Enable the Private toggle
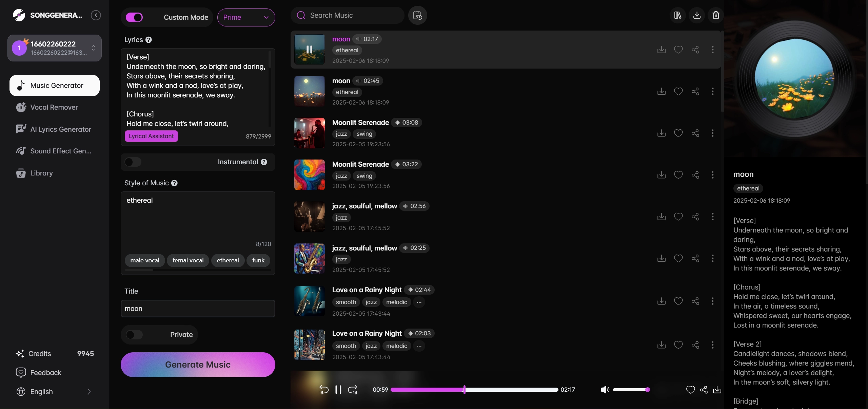The height and width of the screenshot is (409, 868). point(134,335)
